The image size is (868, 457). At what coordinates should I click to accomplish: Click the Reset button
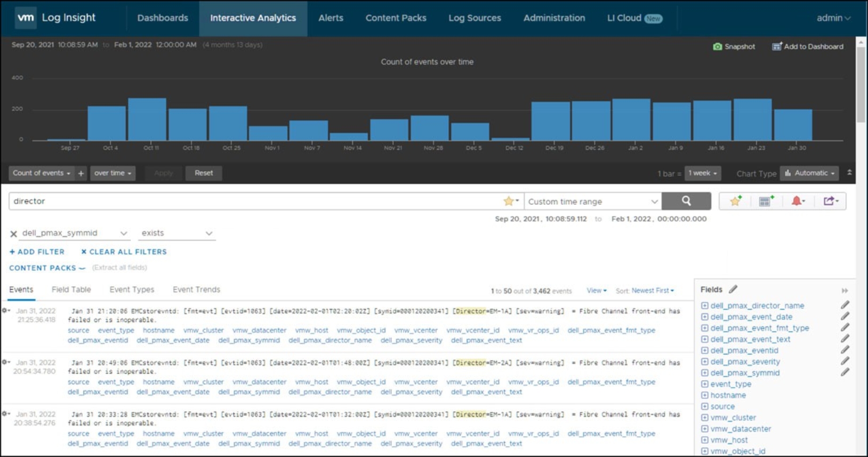204,173
